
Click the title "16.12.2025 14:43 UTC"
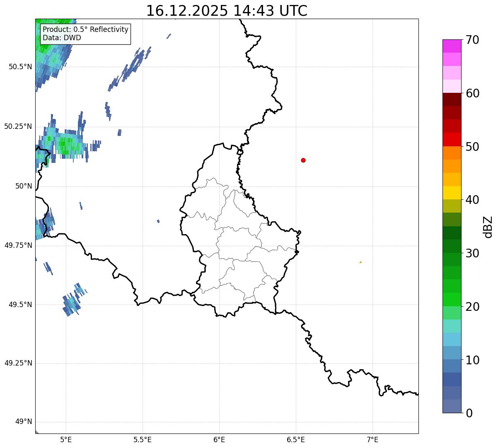(227, 11)
